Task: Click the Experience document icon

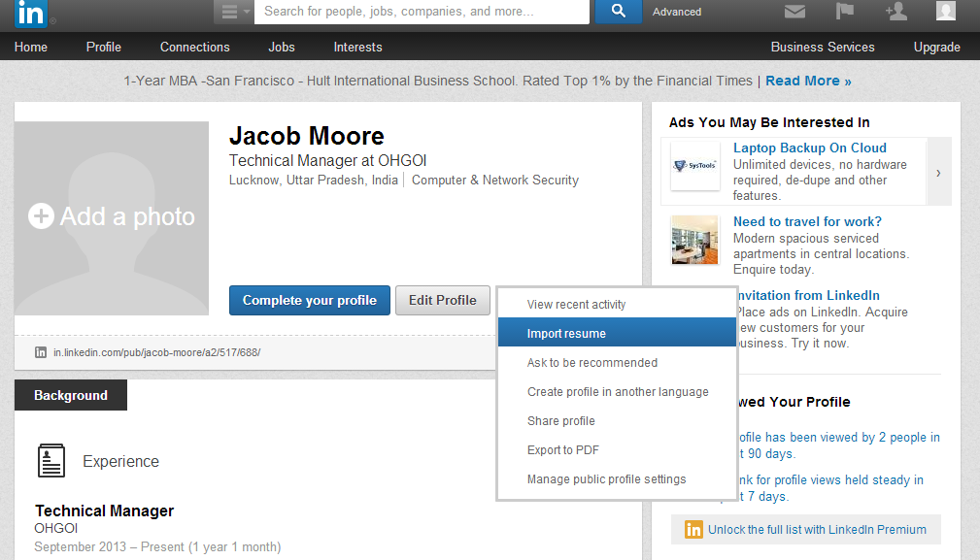Action: [x=51, y=461]
